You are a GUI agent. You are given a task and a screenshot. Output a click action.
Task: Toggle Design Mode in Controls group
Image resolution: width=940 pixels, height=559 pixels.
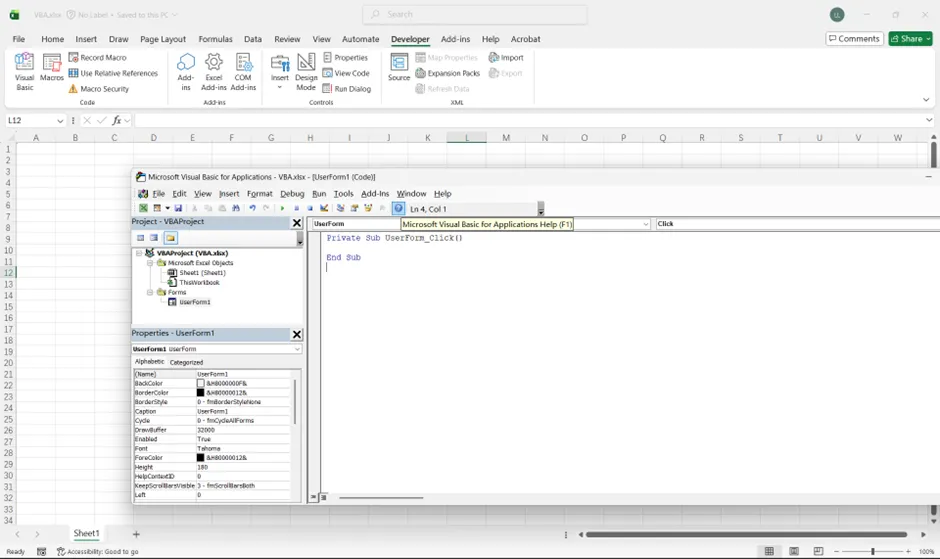[x=306, y=70]
